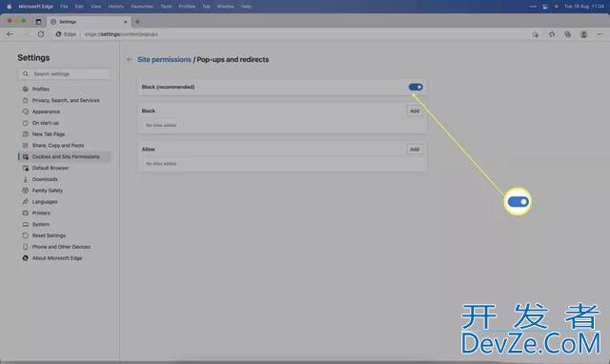This screenshot has height=364, width=610.
Task: Click Add in the Allow section
Action: (415, 150)
